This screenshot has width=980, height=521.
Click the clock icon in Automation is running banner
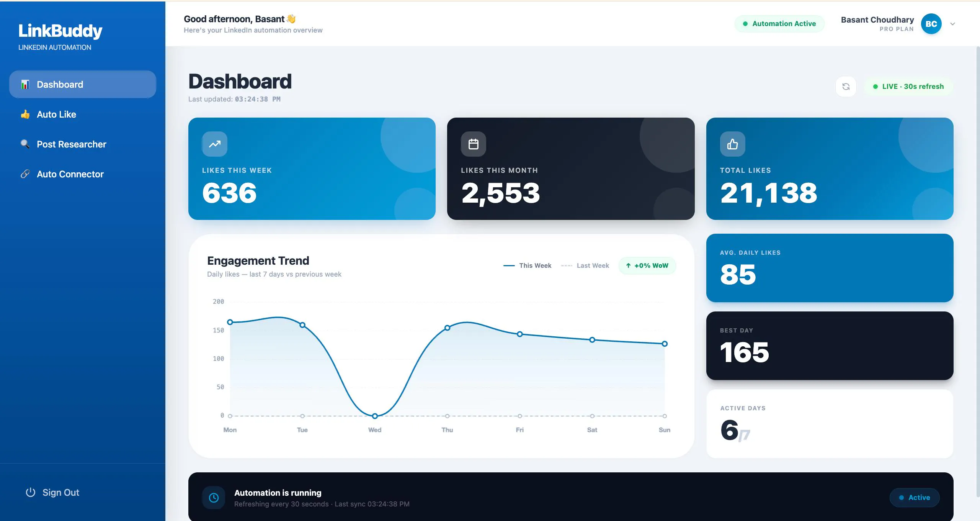coord(214,498)
